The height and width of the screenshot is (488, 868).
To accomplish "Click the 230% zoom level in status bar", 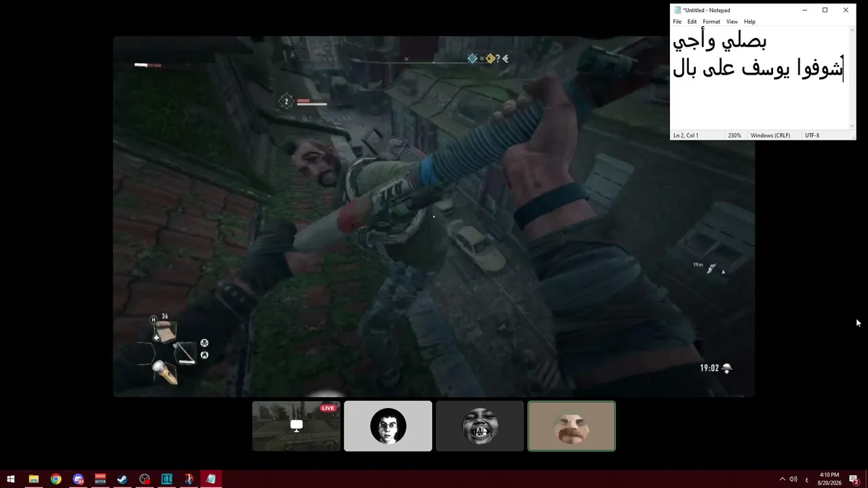I will [734, 136].
